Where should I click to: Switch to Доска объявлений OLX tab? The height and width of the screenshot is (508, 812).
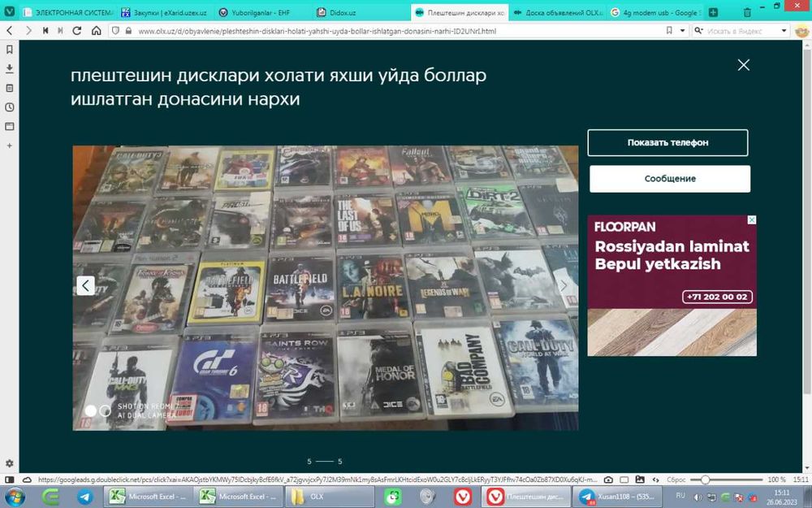[559, 12]
